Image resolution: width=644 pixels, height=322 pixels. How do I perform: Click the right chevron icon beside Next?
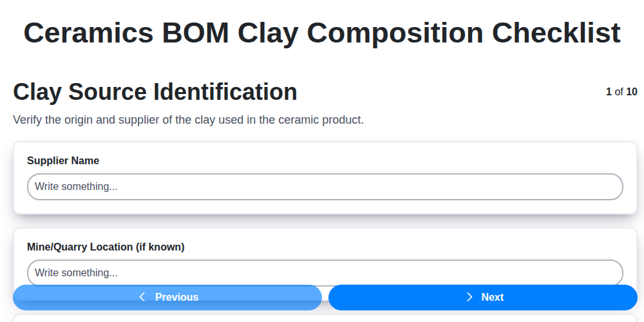pyautogui.click(x=469, y=297)
